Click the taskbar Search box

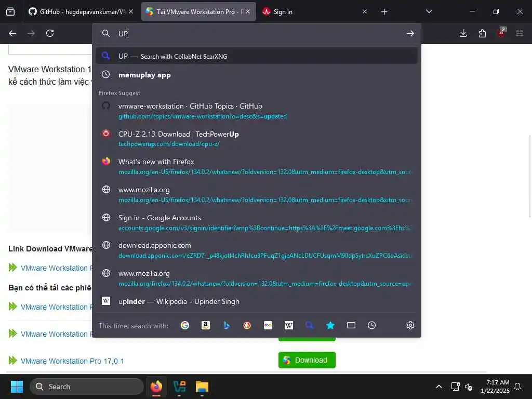87,387
